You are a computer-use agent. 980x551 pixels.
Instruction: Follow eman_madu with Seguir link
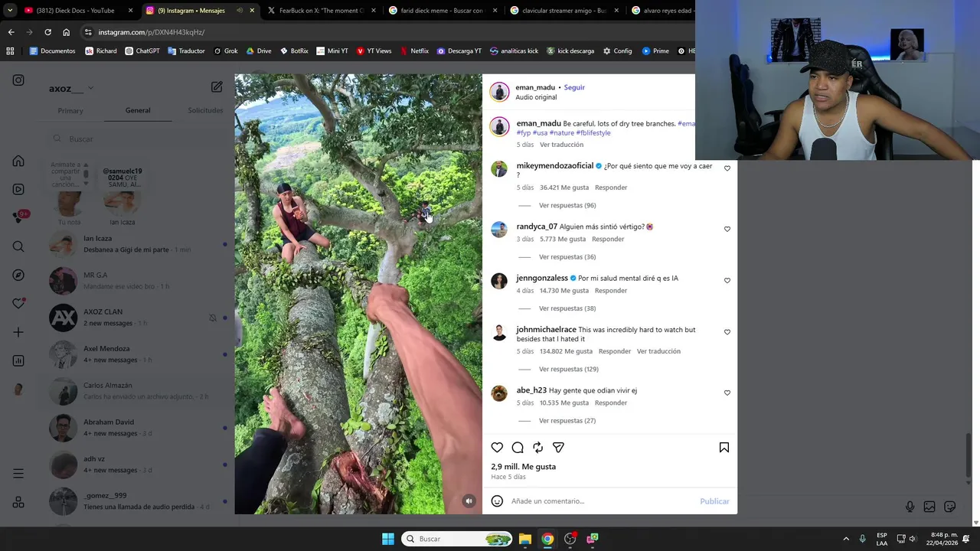coord(574,87)
